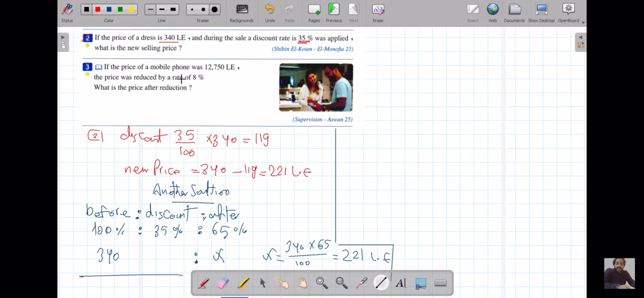Expand the left side panel
The image size is (644, 298).
point(63,42)
